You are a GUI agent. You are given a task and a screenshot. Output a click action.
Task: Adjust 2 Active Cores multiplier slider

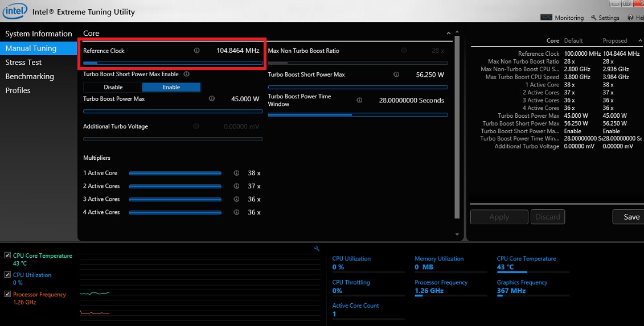(175, 187)
